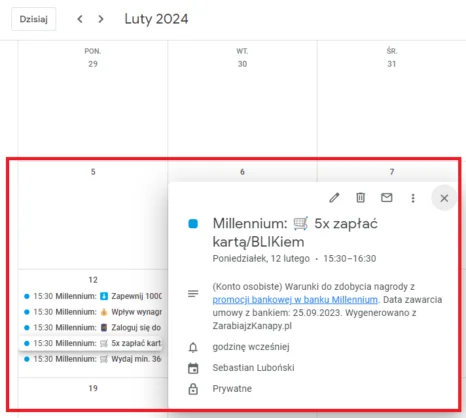Delete event using trash icon

pos(360,198)
